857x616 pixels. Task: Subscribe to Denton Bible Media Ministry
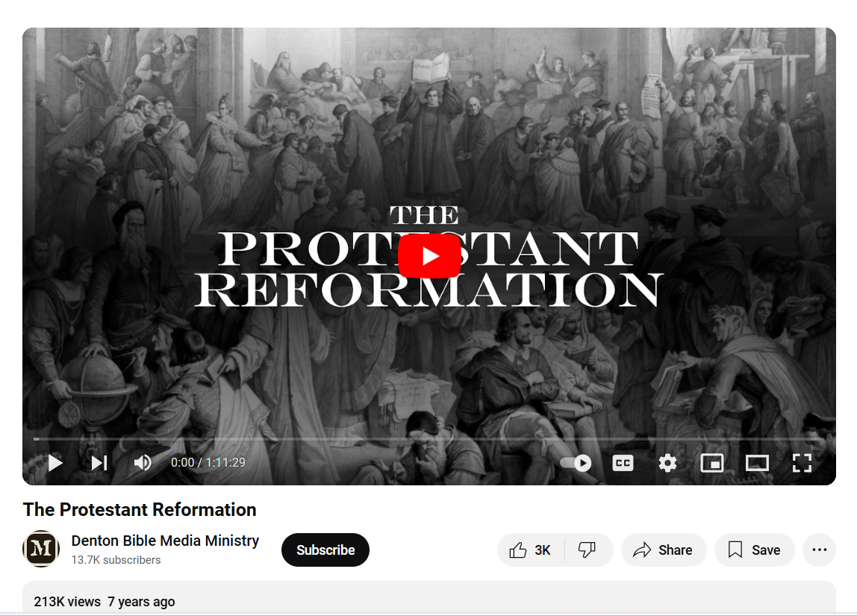[x=325, y=550]
